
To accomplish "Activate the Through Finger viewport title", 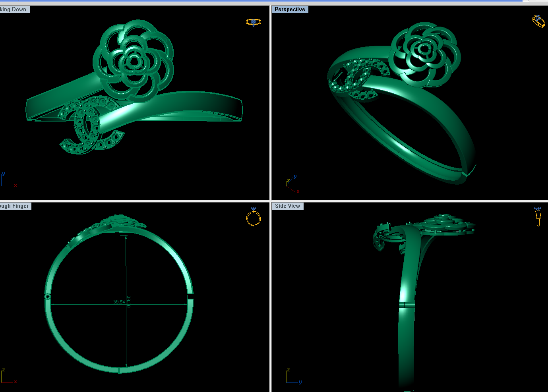I will point(15,206).
